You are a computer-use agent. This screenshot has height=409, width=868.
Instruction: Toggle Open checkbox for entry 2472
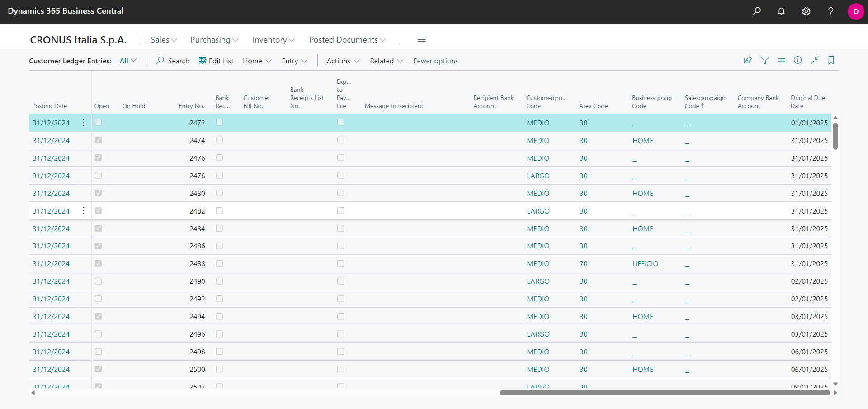click(99, 123)
